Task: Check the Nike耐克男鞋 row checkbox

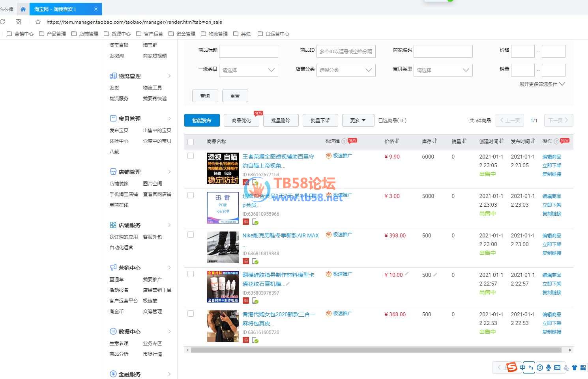Action: [x=191, y=235]
